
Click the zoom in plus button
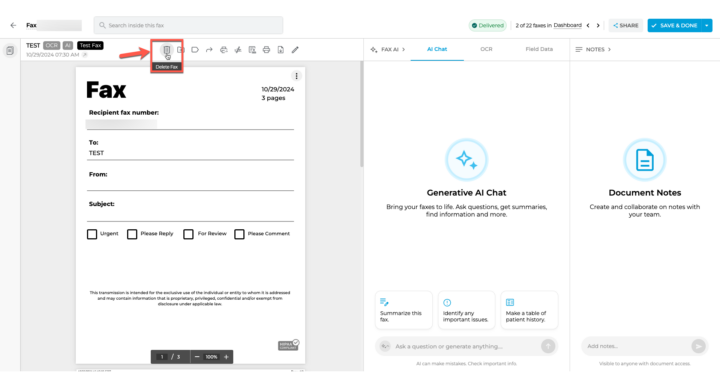coord(226,357)
